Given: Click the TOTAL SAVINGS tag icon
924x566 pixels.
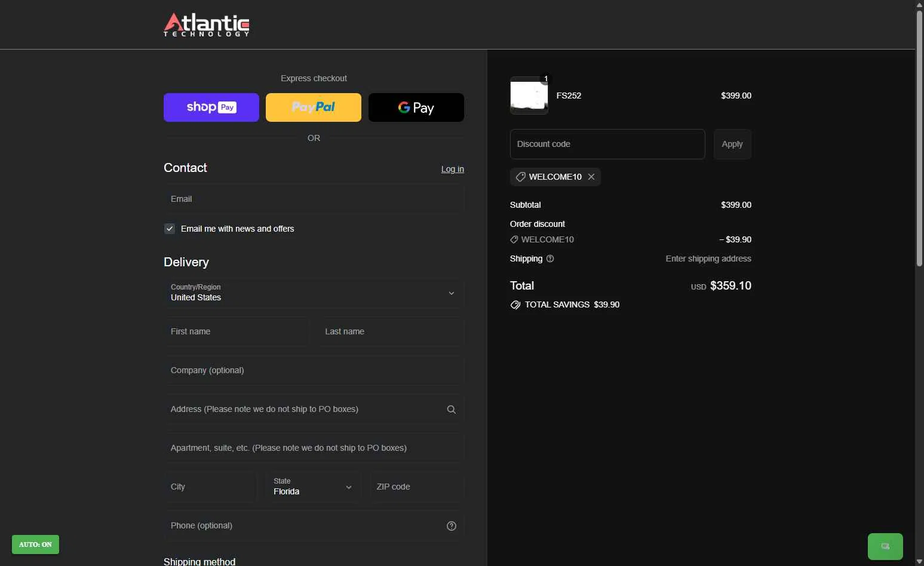Looking at the screenshot, I should 515,304.
